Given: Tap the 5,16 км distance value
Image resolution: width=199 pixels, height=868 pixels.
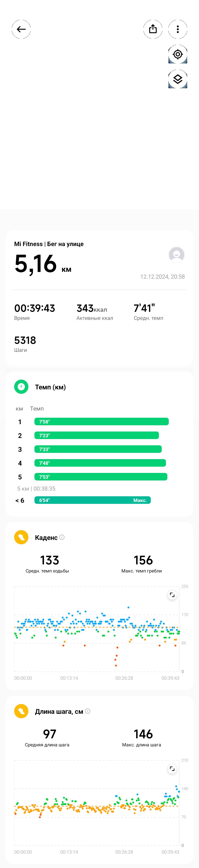Looking at the screenshot, I should tap(43, 264).
